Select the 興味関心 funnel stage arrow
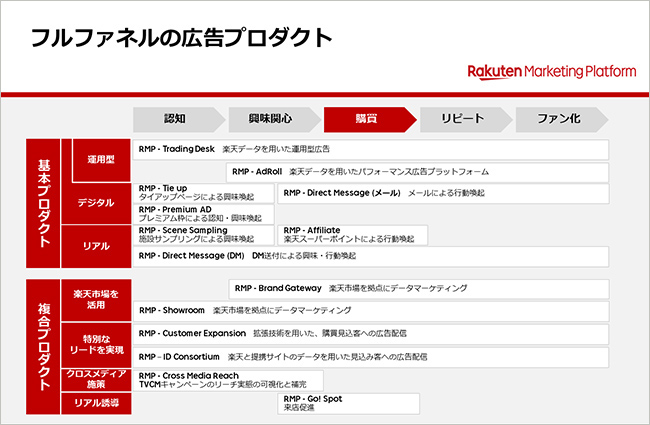The height and width of the screenshot is (425, 650). [x=274, y=119]
